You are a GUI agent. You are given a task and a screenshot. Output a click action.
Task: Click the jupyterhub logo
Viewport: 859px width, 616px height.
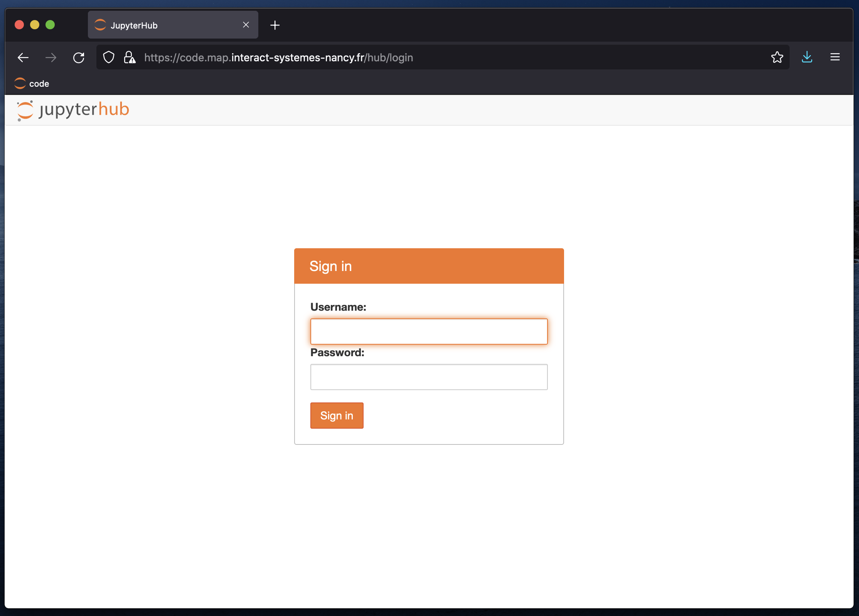click(x=73, y=110)
